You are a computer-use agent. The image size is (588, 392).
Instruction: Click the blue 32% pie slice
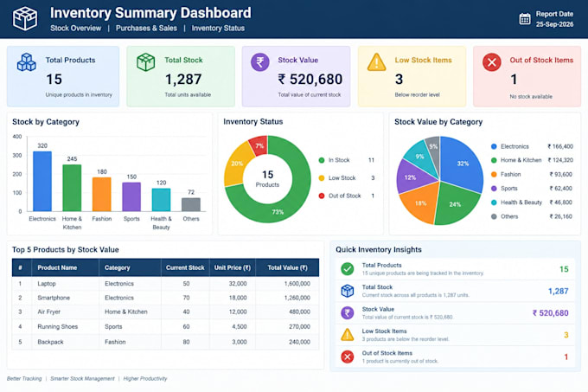pyautogui.click(x=462, y=164)
